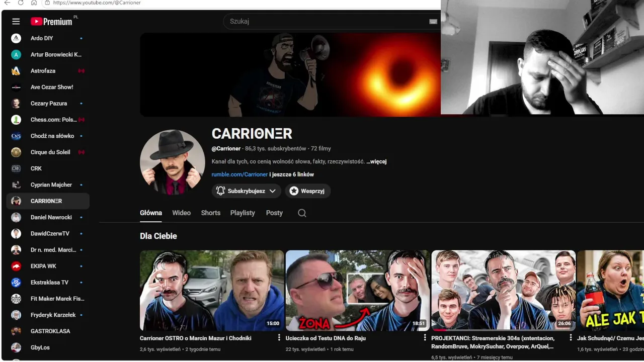Switch to the Główna tab
Image resolution: width=644 pixels, height=362 pixels.
[151, 213]
